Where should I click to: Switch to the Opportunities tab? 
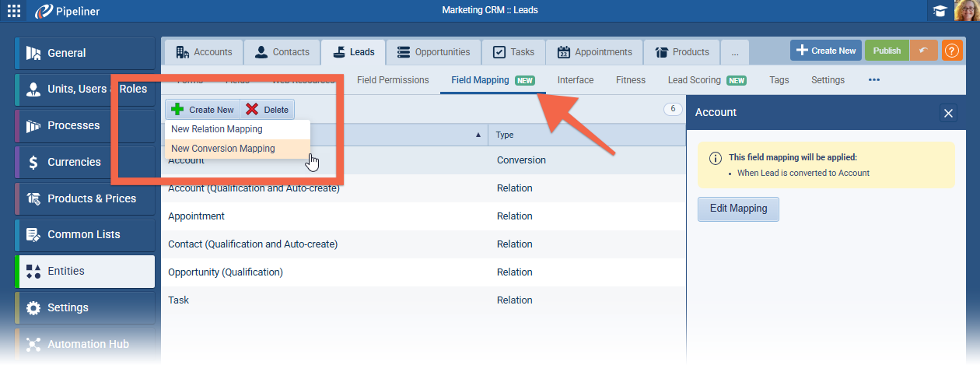[x=433, y=52]
